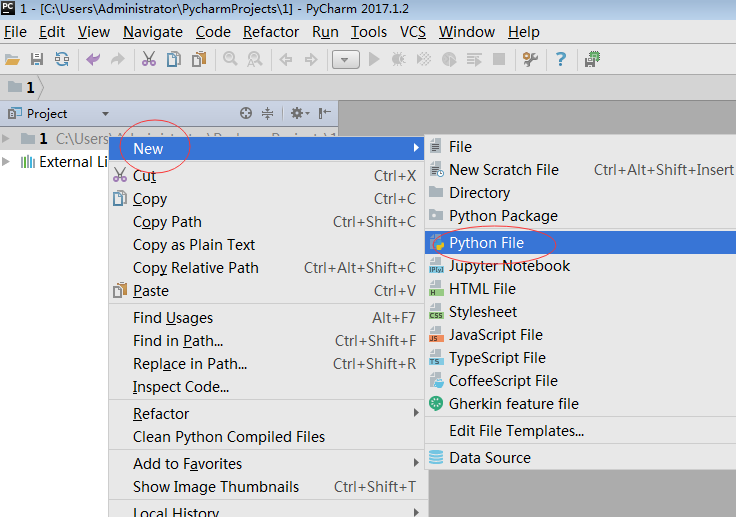
Task: Click the Cut scissors toolbar icon
Action: coord(149,60)
